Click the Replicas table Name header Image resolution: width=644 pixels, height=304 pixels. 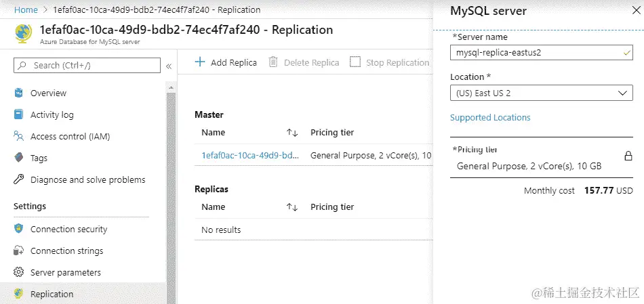pos(213,207)
